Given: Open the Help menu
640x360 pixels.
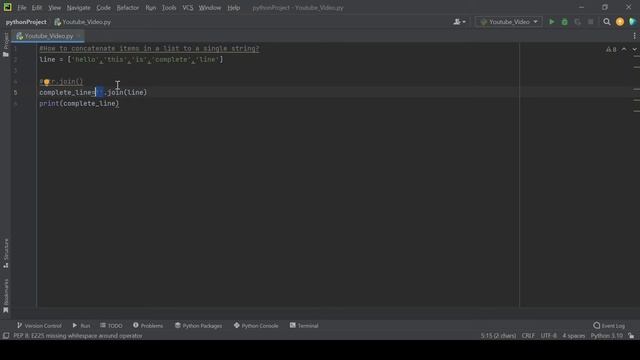Looking at the screenshot, I should (233, 8).
